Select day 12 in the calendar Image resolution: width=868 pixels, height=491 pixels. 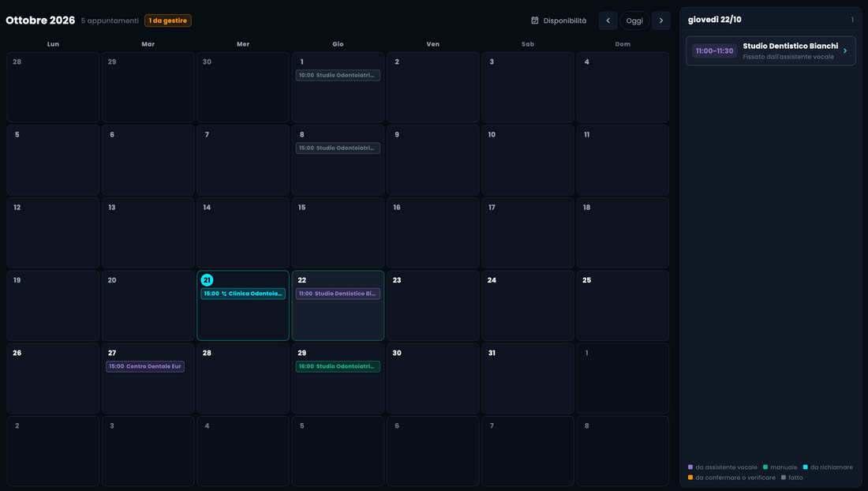point(53,233)
